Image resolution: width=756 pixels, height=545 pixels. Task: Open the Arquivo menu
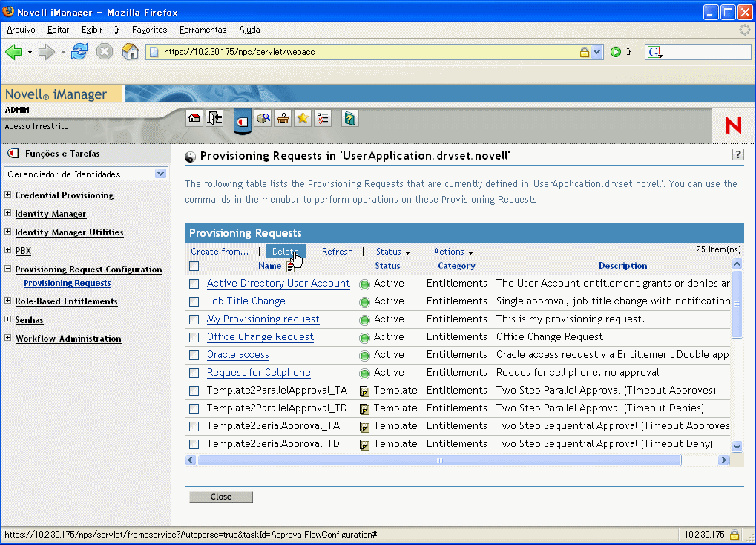click(x=21, y=30)
